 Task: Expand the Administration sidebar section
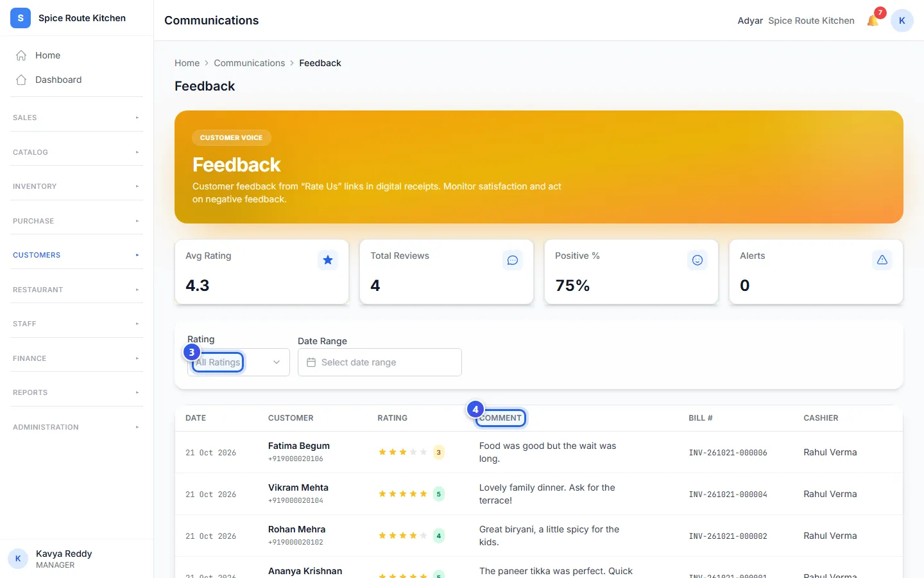[76, 427]
